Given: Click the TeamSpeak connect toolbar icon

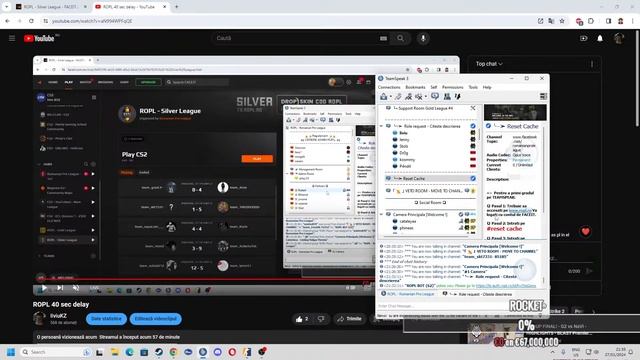Looking at the screenshot, I should click(x=384, y=96).
